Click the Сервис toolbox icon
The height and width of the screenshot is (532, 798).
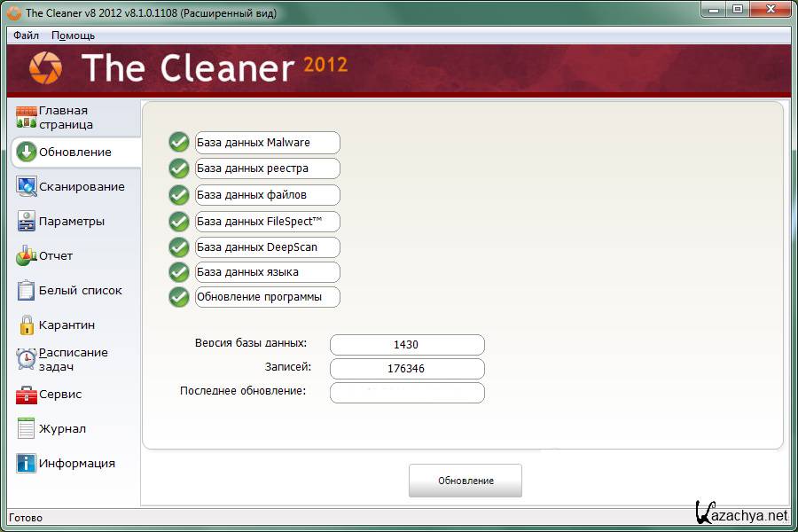click(27, 394)
